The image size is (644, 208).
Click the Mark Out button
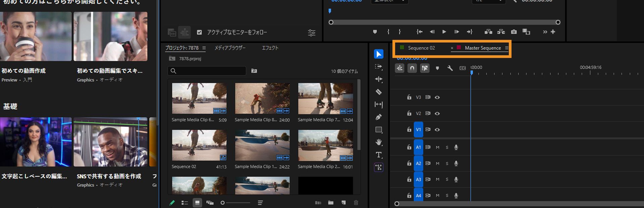(x=399, y=32)
